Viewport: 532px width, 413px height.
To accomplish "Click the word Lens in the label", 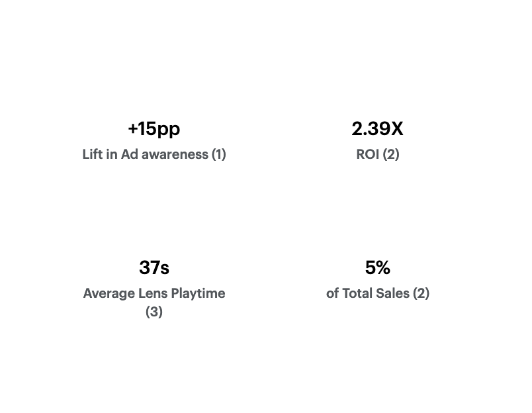I will point(153,293).
